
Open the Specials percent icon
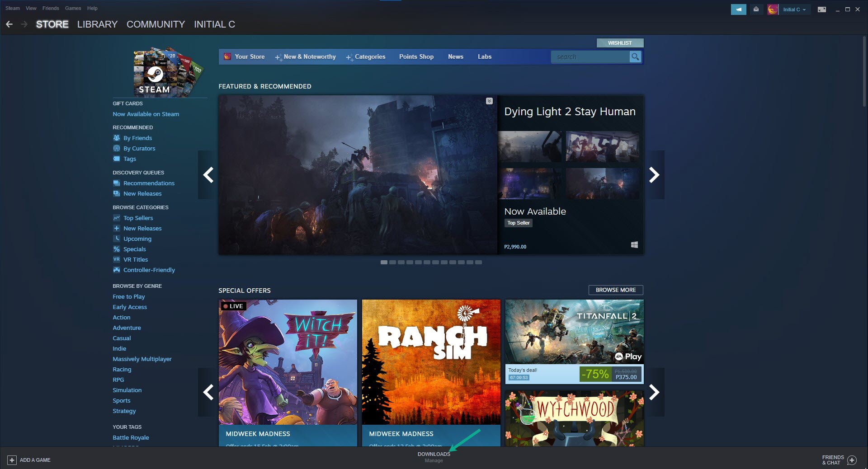click(x=117, y=249)
